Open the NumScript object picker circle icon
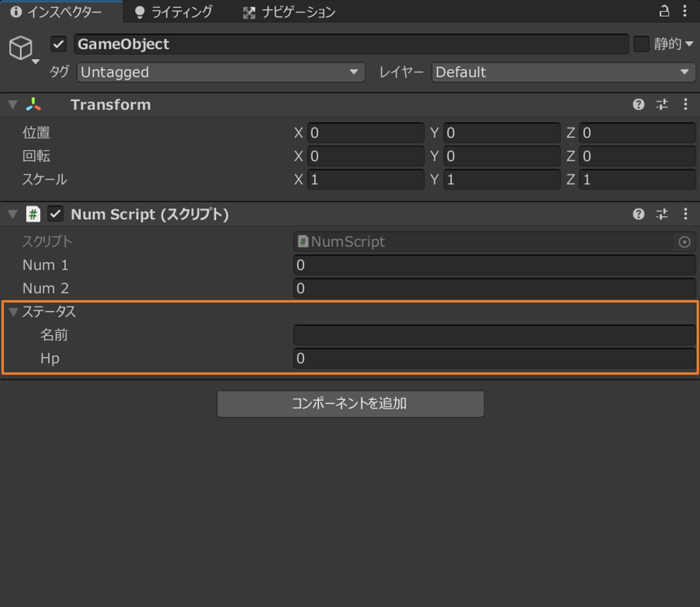Viewport: 700px width, 607px height. click(x=685, y=241)
